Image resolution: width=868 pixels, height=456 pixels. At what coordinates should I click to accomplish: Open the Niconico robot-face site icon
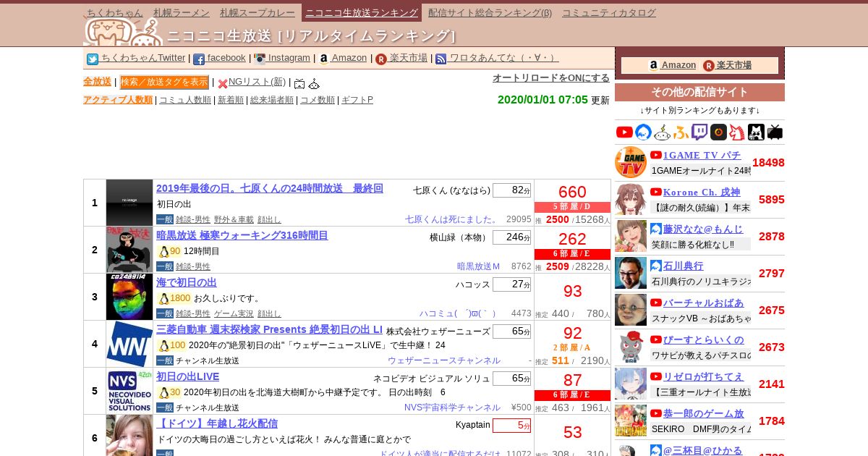coord(662,132)
